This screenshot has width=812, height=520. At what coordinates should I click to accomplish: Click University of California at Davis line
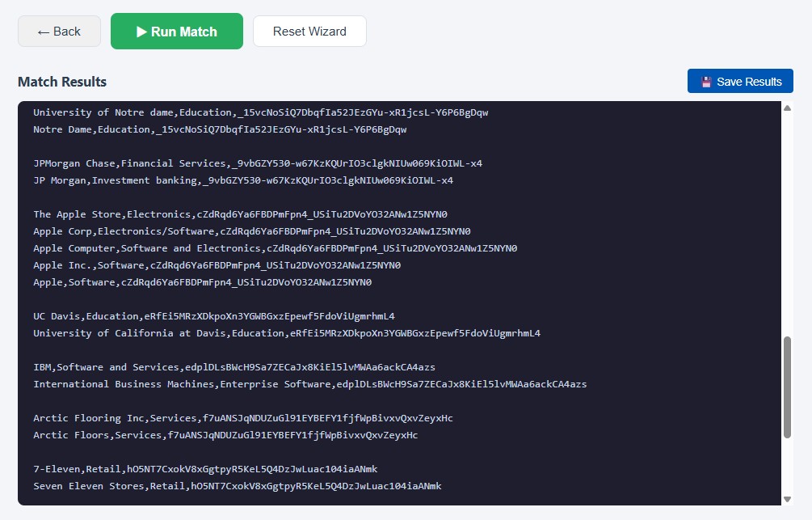287,333
